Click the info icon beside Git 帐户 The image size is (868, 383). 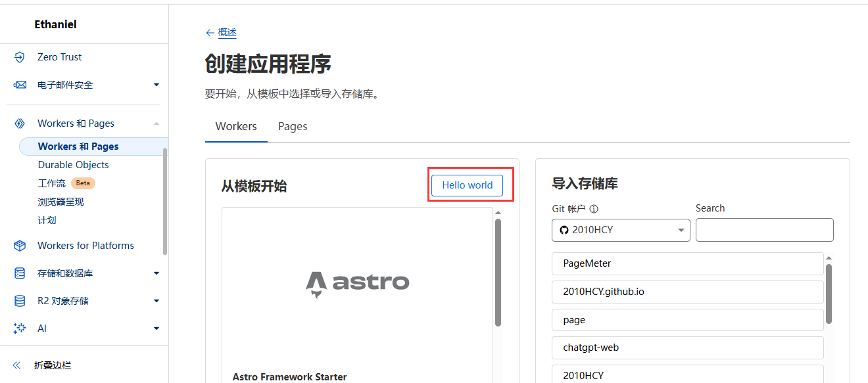[594, 209]
